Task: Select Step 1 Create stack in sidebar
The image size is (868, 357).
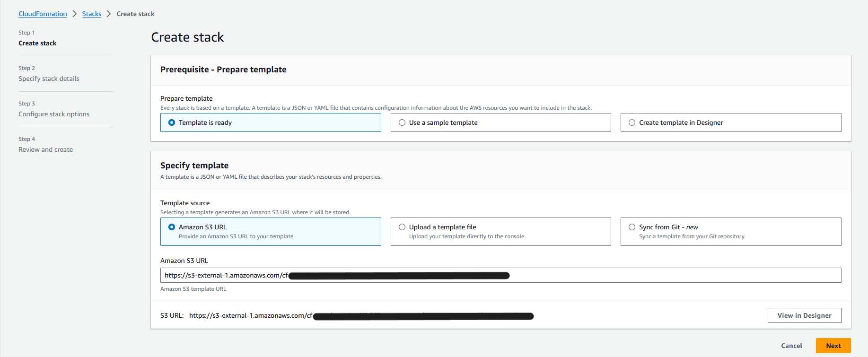Action: coord(37,43)
